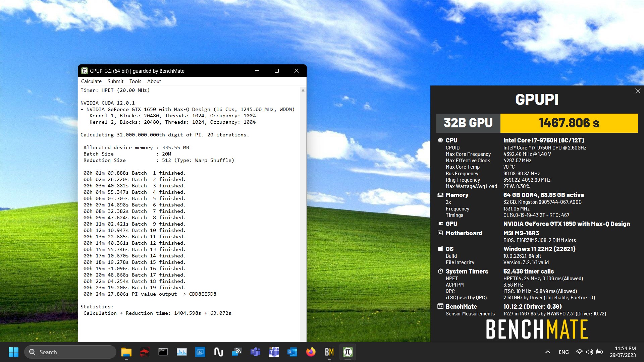Open the Tools menu in GPUPI
This screenshot has width=644, height=362.
coord(135,81)
